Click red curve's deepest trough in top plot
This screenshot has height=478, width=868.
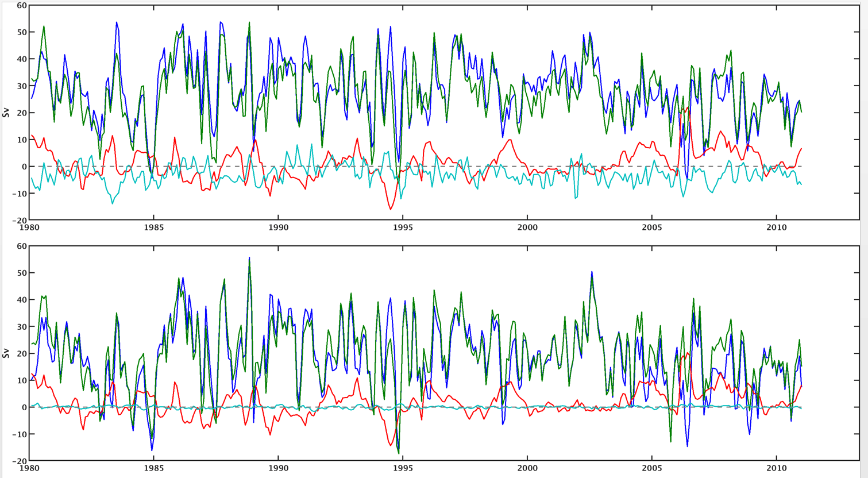click(391, 209)
